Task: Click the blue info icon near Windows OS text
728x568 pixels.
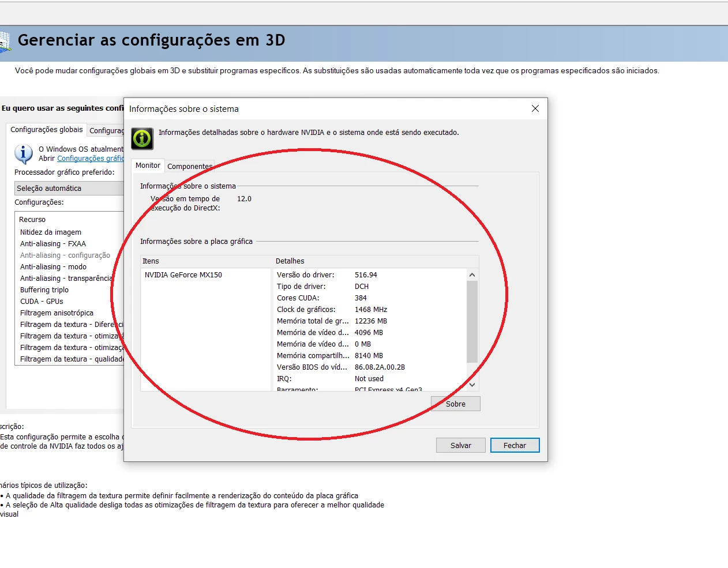Action: 23,154
